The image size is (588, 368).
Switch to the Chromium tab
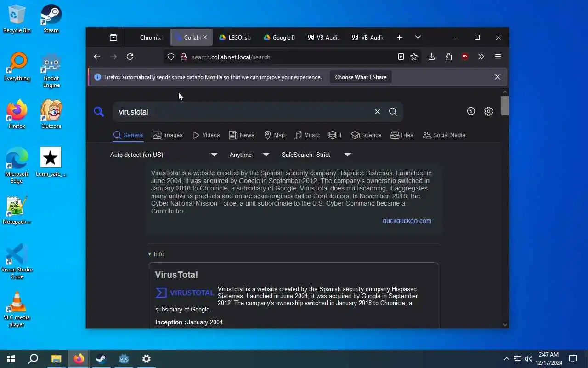coord(147,38)
